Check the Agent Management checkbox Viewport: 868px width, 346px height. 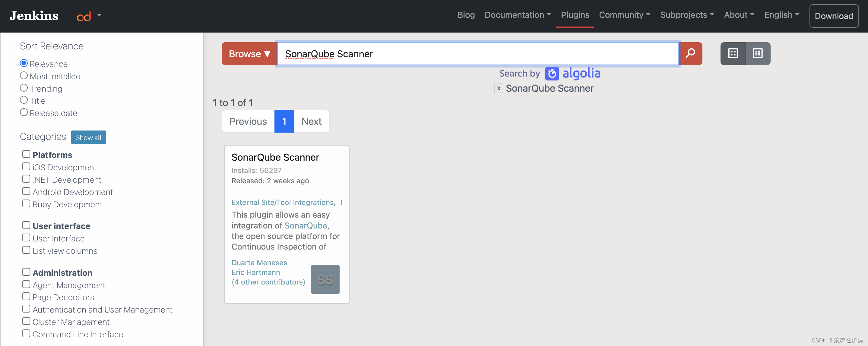[26, 285]
